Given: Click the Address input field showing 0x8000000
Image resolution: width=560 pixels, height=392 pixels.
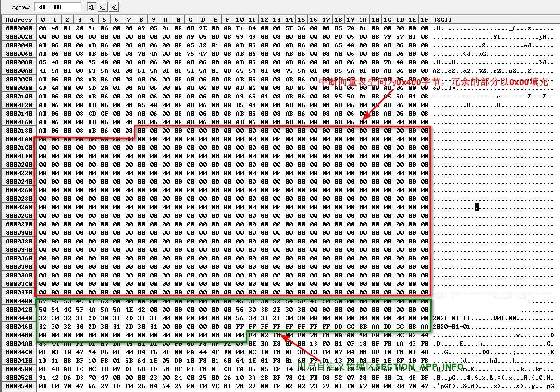Looking at the screenshot, I should click(x=58, y=7).
